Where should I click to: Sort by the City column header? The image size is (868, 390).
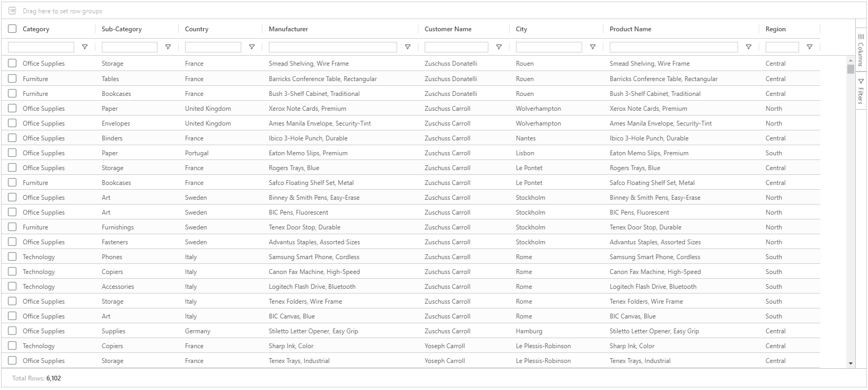click(x=521, y=29)
